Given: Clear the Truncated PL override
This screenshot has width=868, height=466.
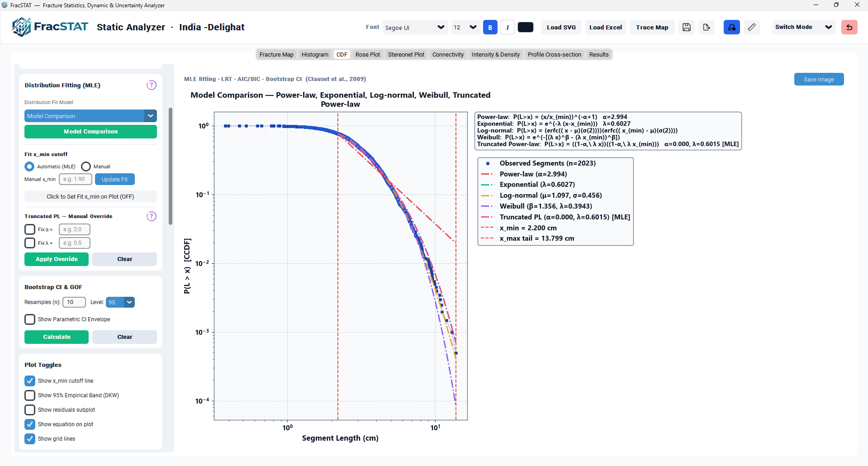Looking at the screenshot, I should pos(124,259).
